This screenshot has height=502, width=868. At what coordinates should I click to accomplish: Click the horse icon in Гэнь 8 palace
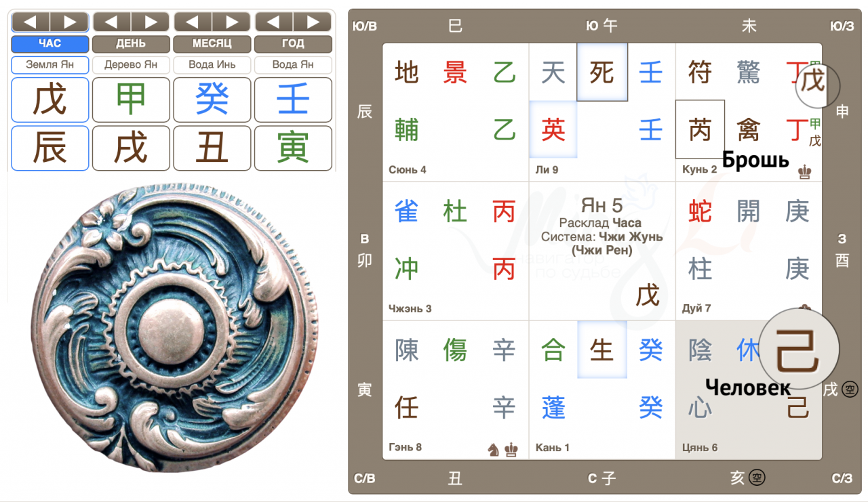click(494, 449)
